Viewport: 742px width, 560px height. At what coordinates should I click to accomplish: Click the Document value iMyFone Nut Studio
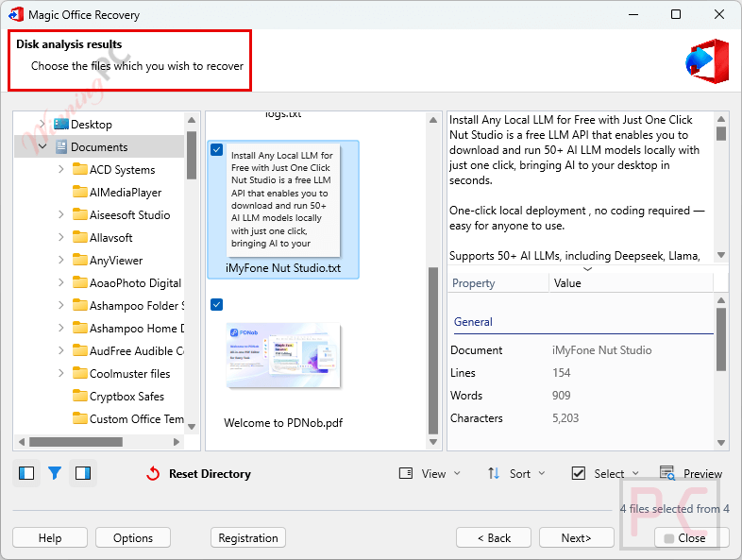pos(602,349)
